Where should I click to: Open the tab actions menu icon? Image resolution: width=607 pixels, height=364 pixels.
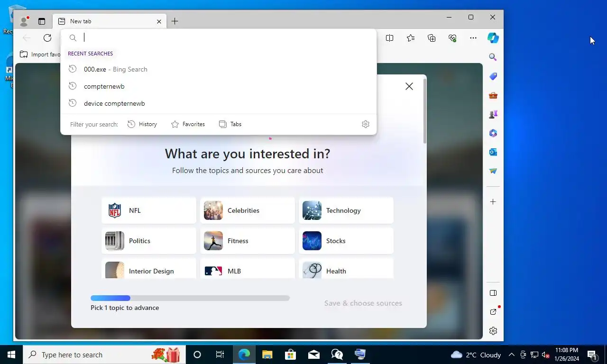click(x=42, y=21)
